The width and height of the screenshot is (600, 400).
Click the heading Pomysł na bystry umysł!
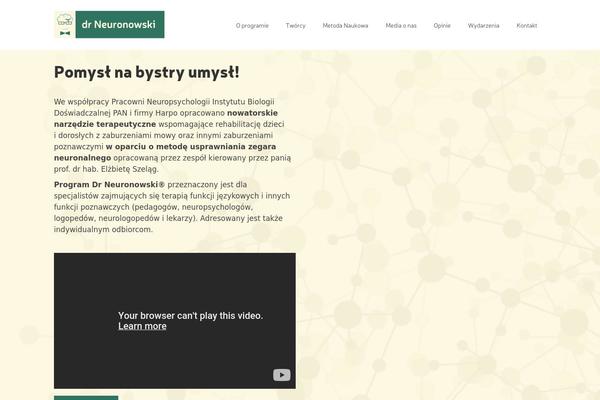pos(147,72)
